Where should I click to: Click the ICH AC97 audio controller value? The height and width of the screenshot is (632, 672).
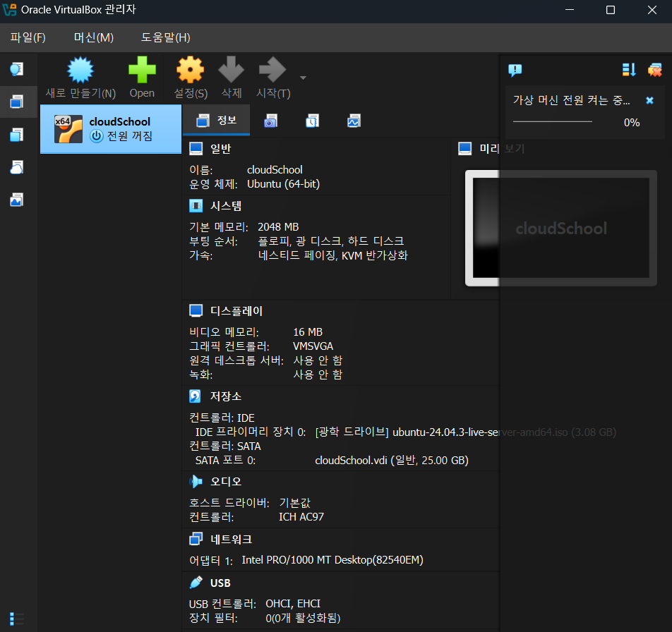[x=301, y=517]
